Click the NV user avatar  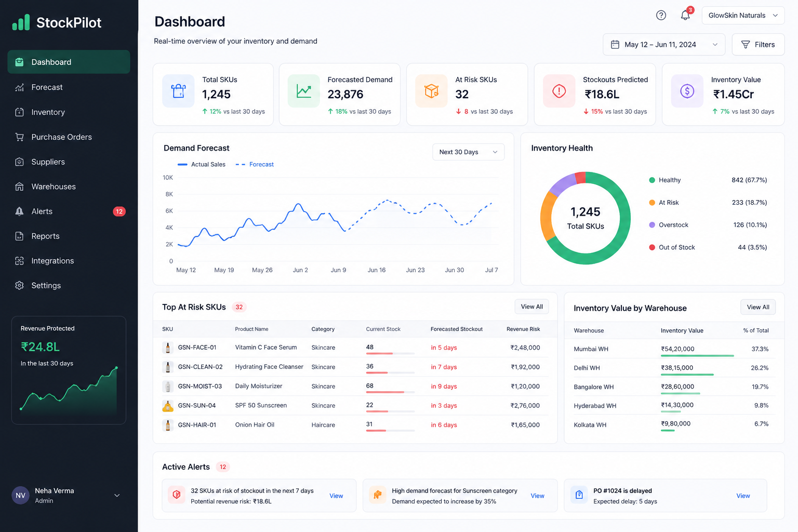(x=20, y=495)
